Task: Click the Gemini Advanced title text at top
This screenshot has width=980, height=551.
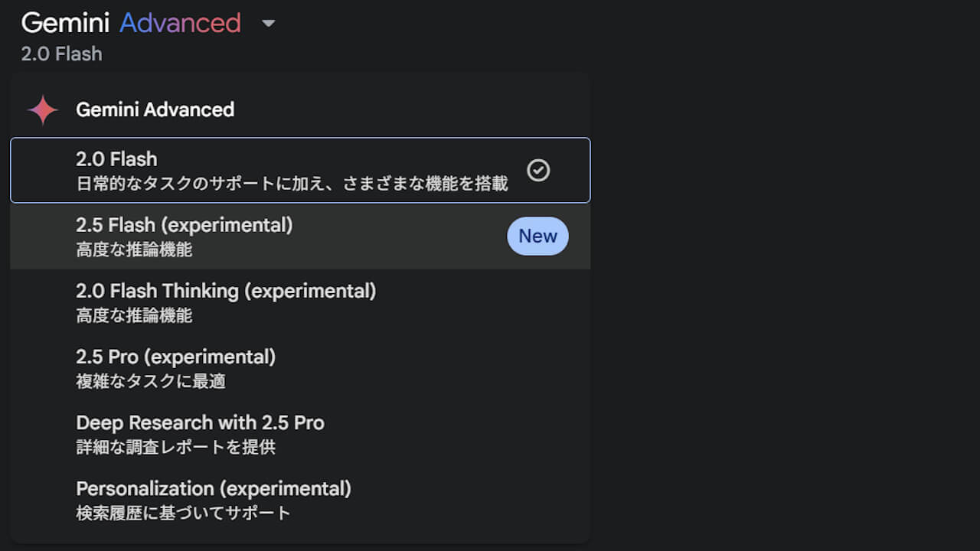Action: click(x=131, y=23)
